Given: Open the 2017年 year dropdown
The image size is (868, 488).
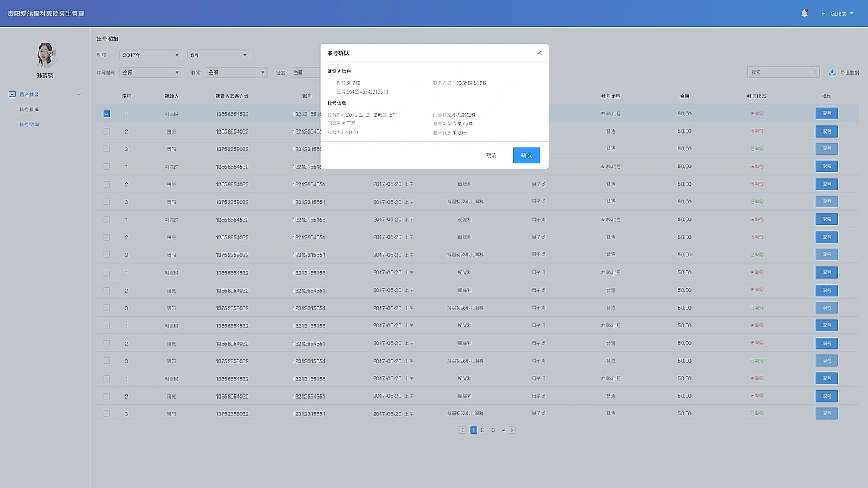Looking at the screenshot, I should (151, 55).
